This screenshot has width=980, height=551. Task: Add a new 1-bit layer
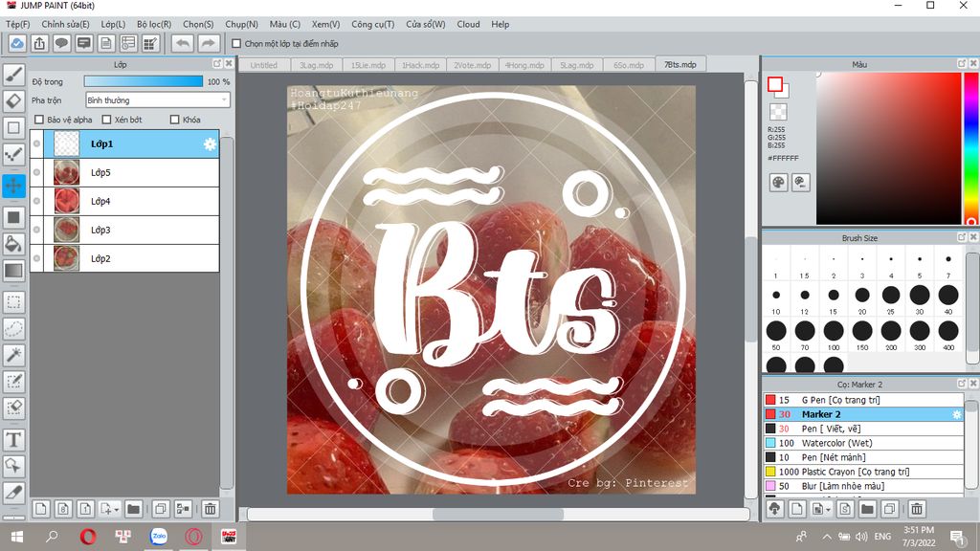pyautogui.click(x=85, y=509)
